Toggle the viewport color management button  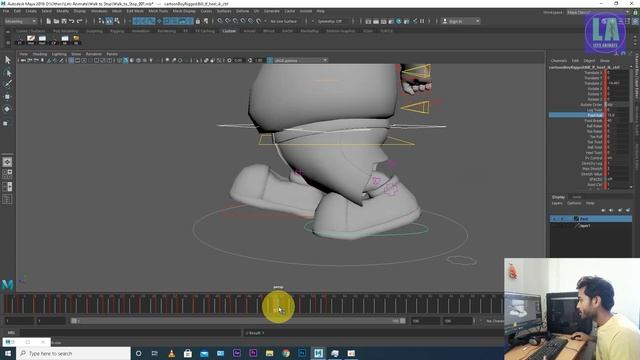click(x=270, y=60)
